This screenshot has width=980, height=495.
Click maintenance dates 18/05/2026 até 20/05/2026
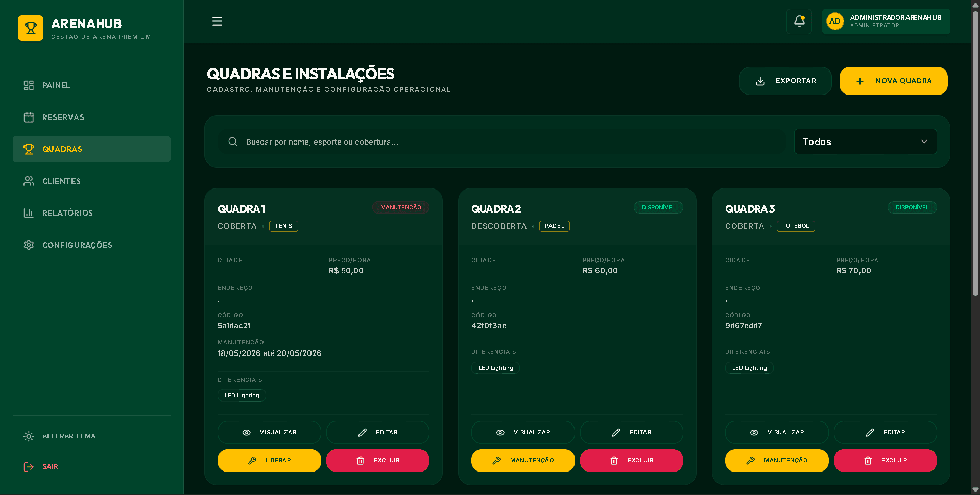click(270, 353)
